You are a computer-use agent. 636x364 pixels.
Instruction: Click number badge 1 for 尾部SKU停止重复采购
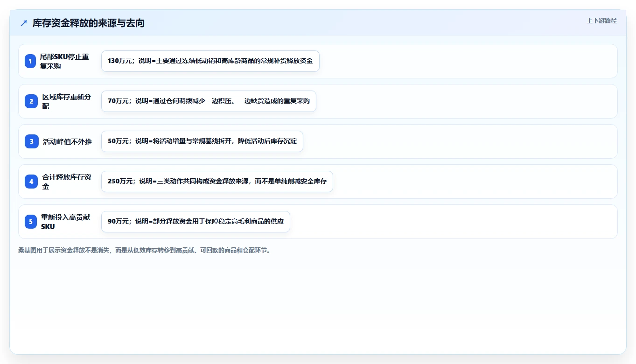(30, 61)
